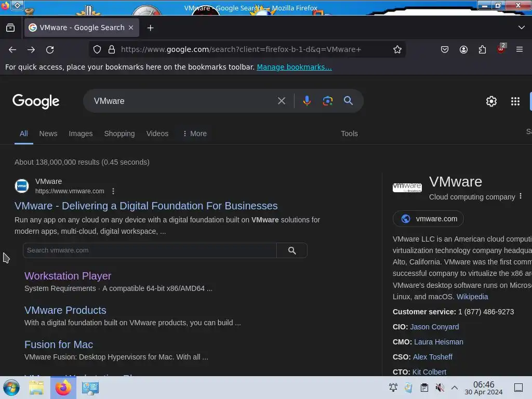Open a new tab

[x=150, y=28]
